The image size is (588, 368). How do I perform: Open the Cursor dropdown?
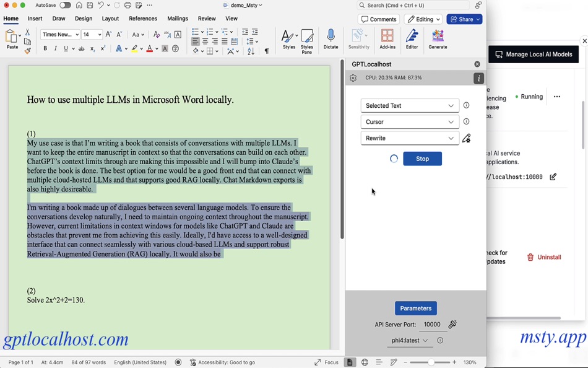[410, 121]
